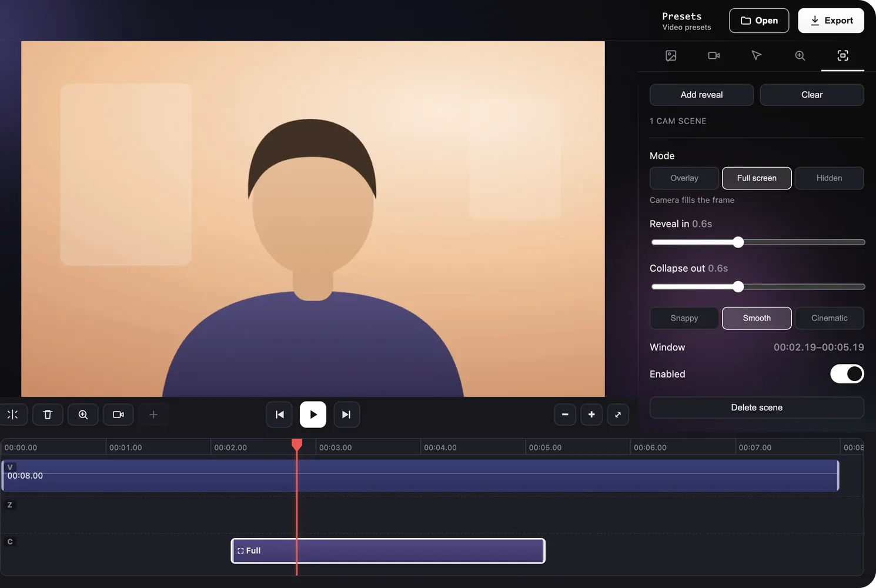
Task: Click the red playhead marker
Action: tap(297, 445)
